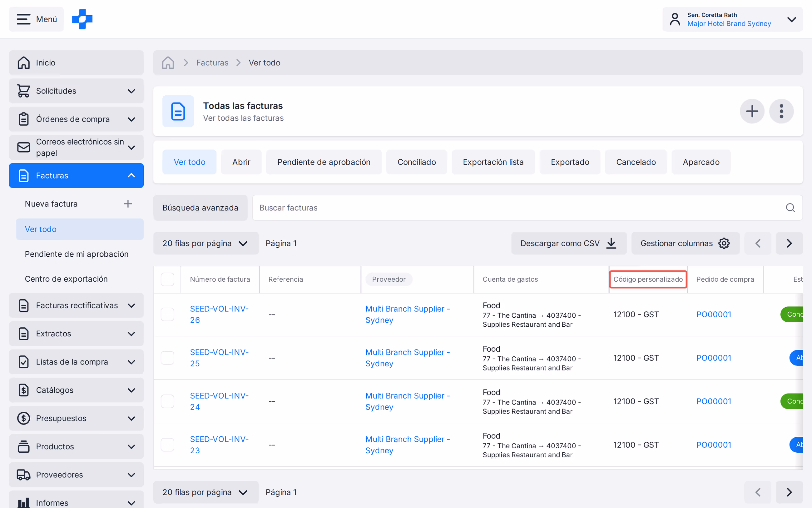Expand Órdenes de compra section
This screenshot has width=812, height=508.
point(76,119)
